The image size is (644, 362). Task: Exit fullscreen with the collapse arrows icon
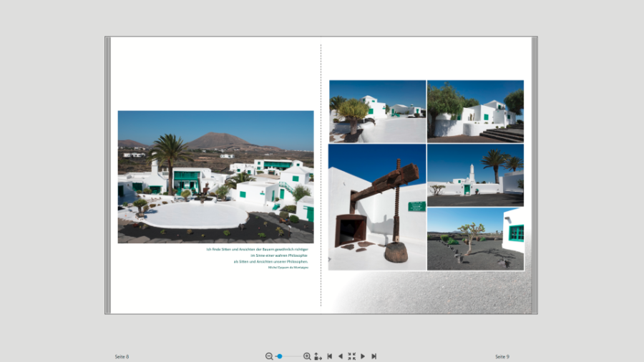coord(351,356)
